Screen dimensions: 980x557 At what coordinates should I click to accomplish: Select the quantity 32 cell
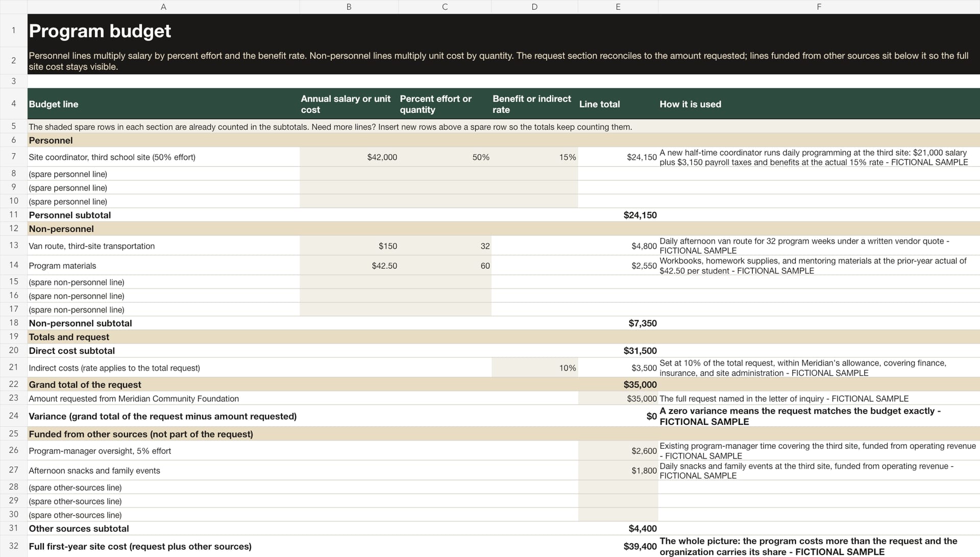[445, 246]
